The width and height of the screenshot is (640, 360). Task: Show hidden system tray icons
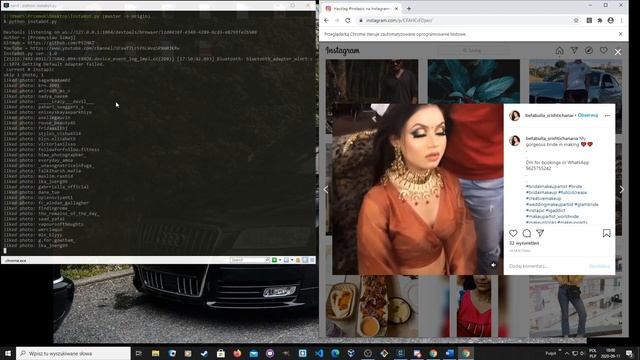tap(567, 353)
